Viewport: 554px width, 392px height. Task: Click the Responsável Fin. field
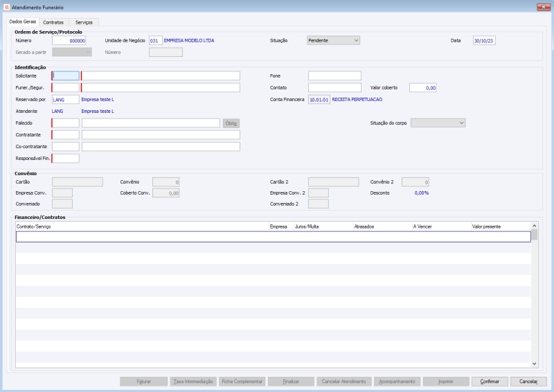tap(66, 159)
